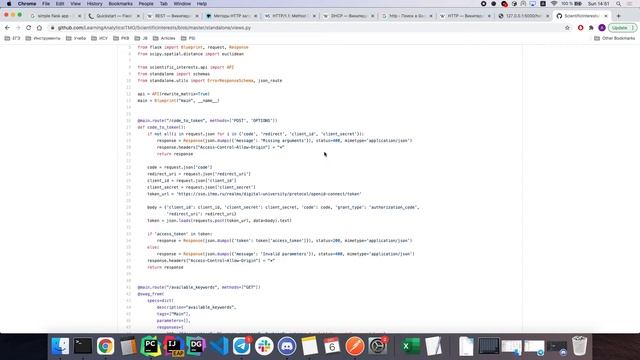The width and height of the screenshot is (640, 360).
Task: Open the Extensions puzzle-piece menu
Action: click(x=591, y=28)
